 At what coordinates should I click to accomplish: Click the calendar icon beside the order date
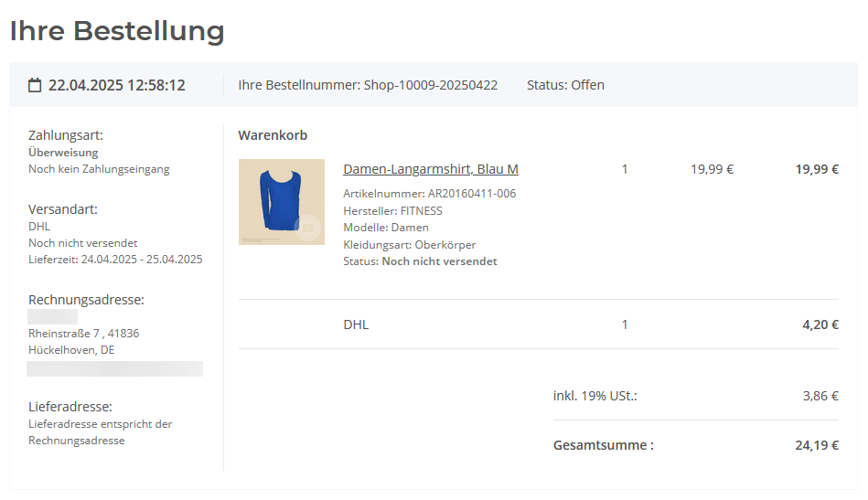coord(35,85)
